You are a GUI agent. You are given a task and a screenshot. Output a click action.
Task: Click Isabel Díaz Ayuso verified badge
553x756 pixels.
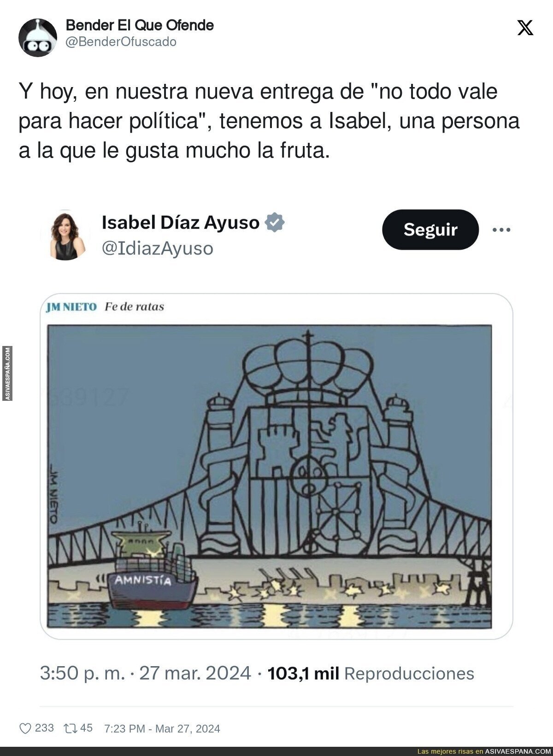click(274, 223)
